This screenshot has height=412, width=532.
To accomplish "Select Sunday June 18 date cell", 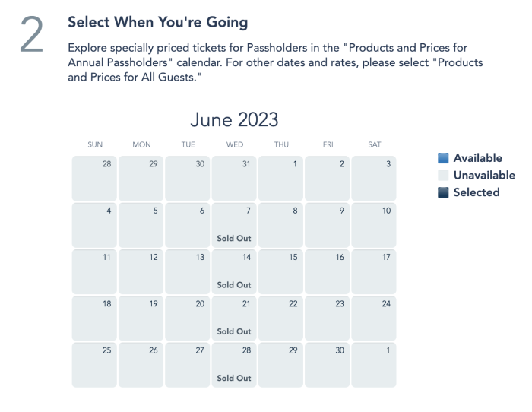I will pyautogui.click(x=94, y=318).
